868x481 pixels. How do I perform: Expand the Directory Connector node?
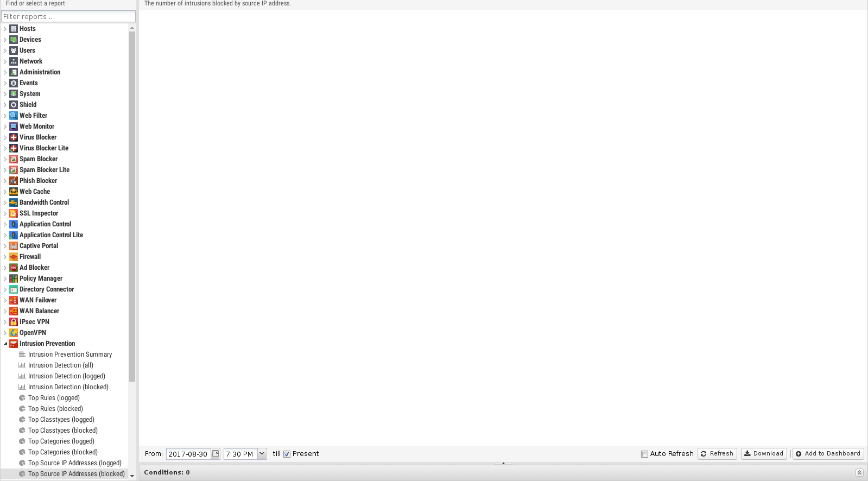coord(5,289)
